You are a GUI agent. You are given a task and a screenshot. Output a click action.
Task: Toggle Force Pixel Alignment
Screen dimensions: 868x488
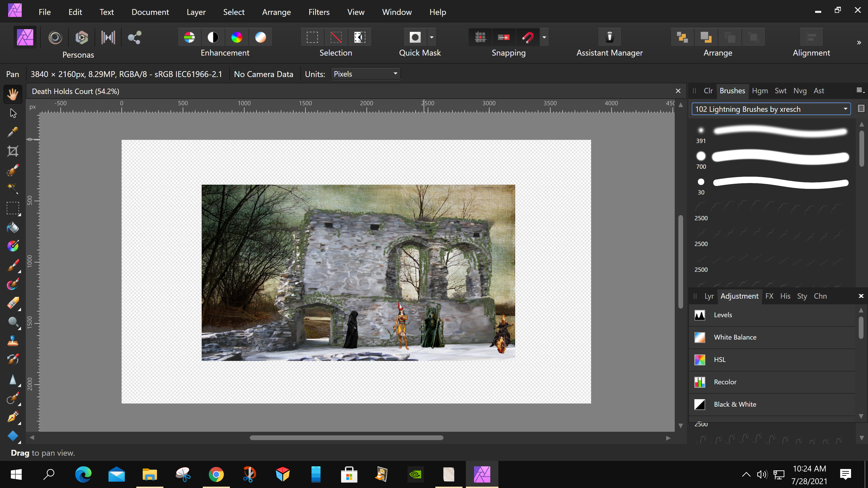(x=481, y=37)
